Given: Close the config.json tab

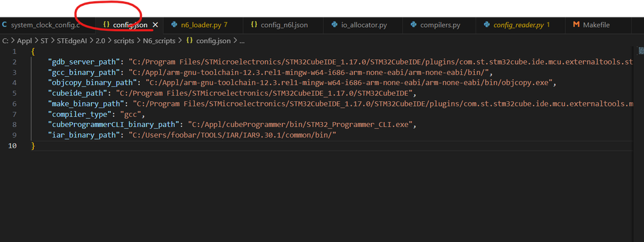Looking at the screenshot, I should click(156, 25).
